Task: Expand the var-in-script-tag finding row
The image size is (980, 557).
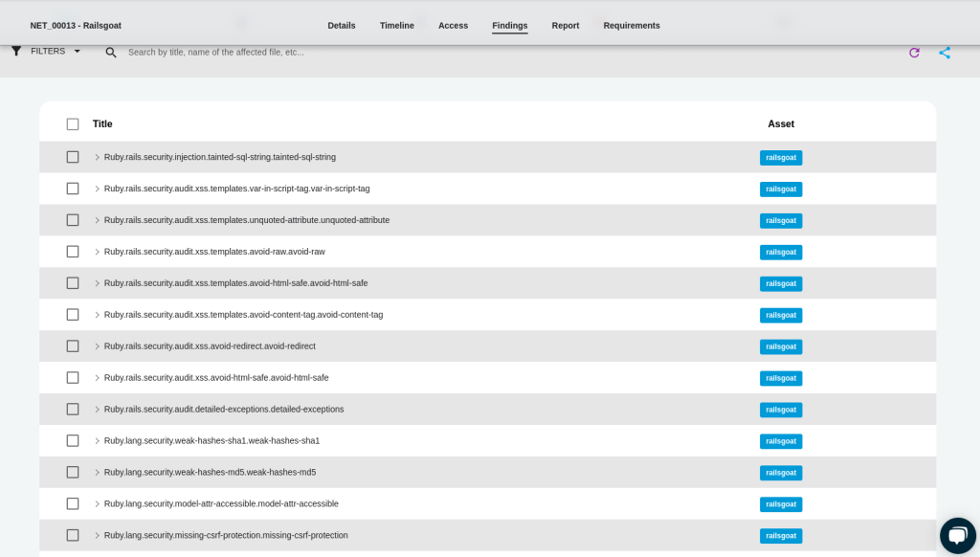Action: (x=97, y=189)
